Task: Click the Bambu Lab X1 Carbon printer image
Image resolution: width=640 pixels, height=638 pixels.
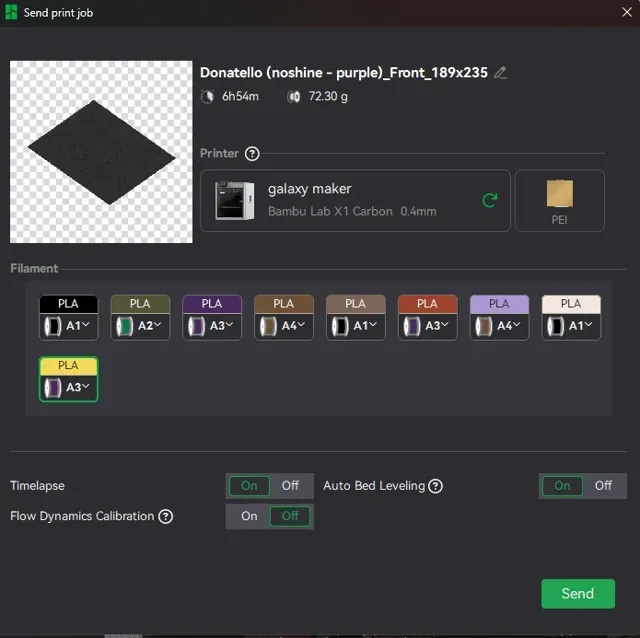Action: (234, 200)
